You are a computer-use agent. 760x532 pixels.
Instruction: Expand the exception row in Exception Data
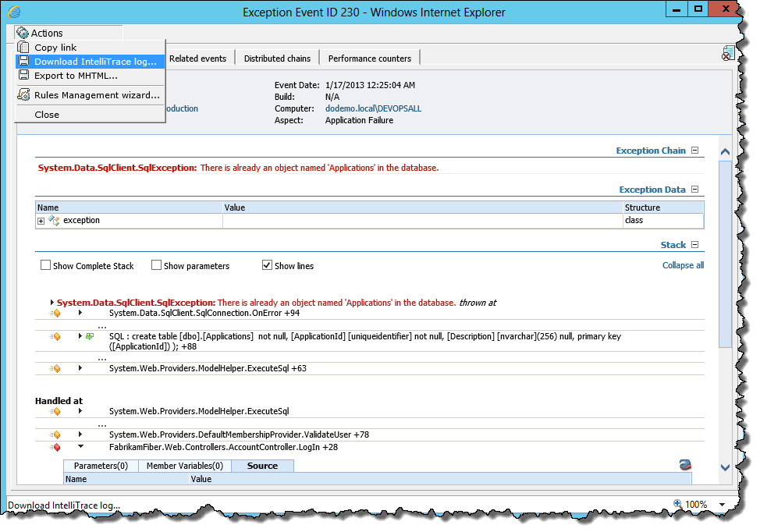[x=41, y=221]
